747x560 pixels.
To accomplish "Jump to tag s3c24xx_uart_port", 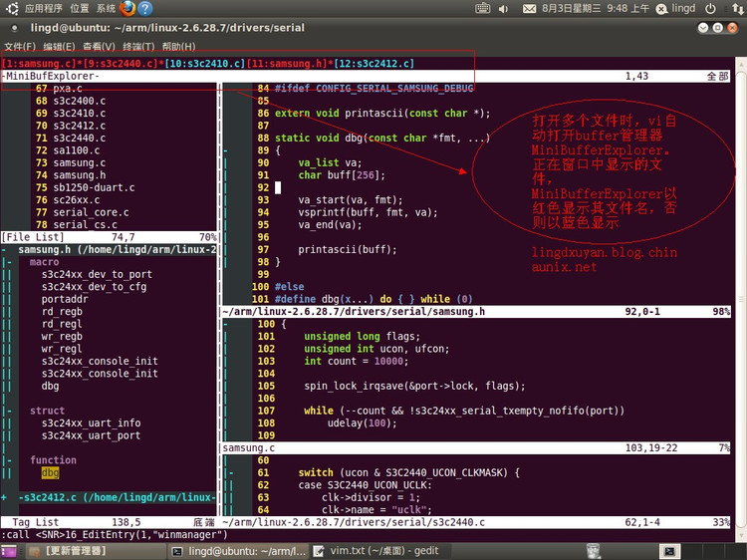I will pyautogui.click(x=91, y=435).
